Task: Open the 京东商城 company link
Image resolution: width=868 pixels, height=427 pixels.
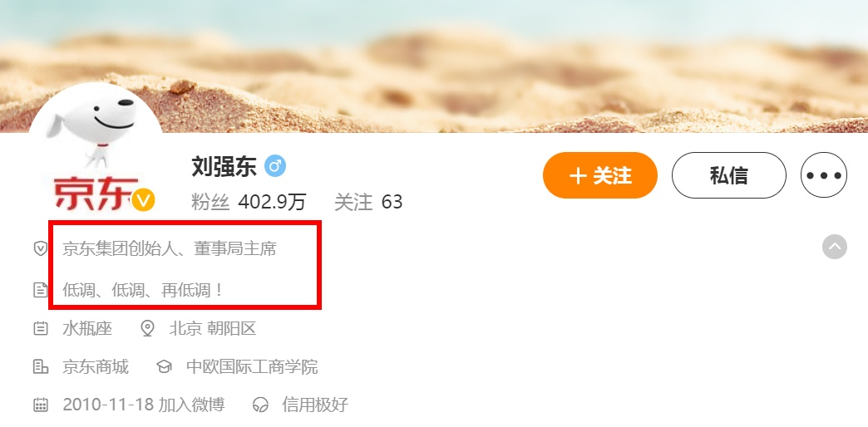Action: point(96,366)
